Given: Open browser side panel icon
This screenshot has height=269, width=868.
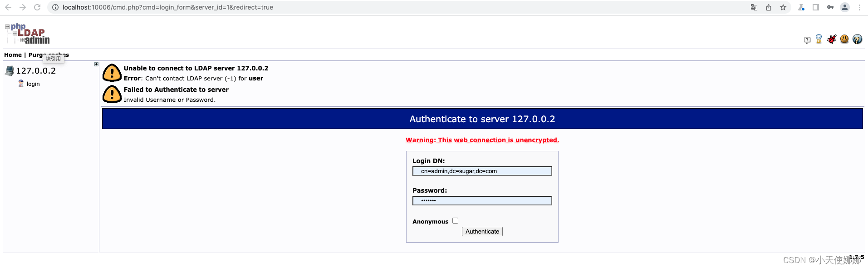Looking at the screenshot, I should [816, 7].
